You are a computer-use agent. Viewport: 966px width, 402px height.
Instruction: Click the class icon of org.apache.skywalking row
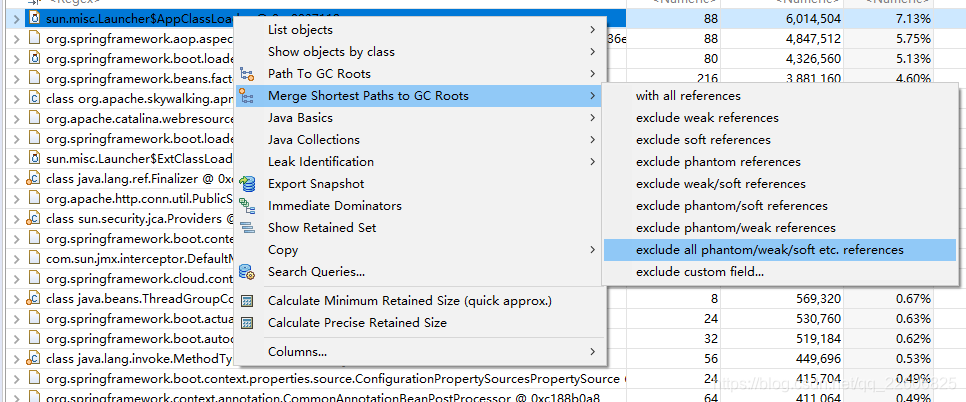pyautogui.click(x=34, y=98)
